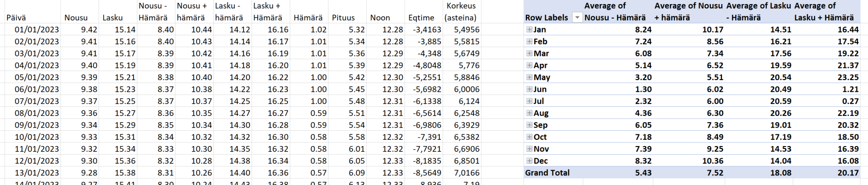Click Average of Lasku - Hämärä pivot header

[x=759, y=12]
